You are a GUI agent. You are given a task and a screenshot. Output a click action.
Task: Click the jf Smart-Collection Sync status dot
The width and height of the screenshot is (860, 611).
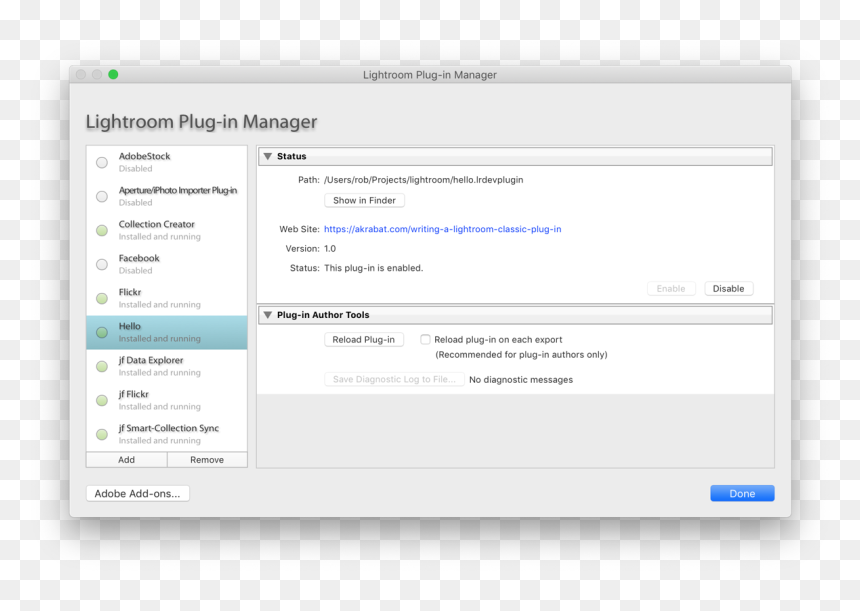(x=102, y=434)
